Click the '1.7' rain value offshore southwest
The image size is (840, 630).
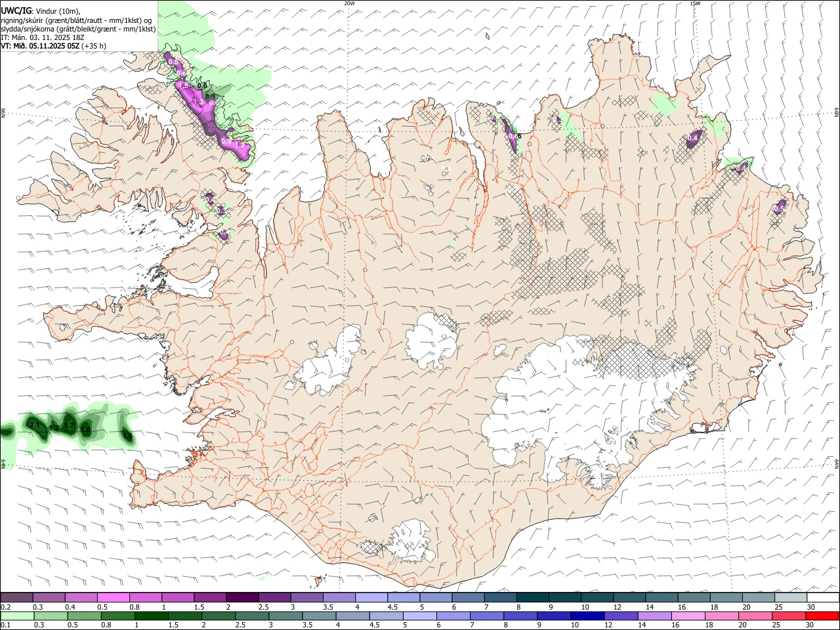(x=68, y=426)
